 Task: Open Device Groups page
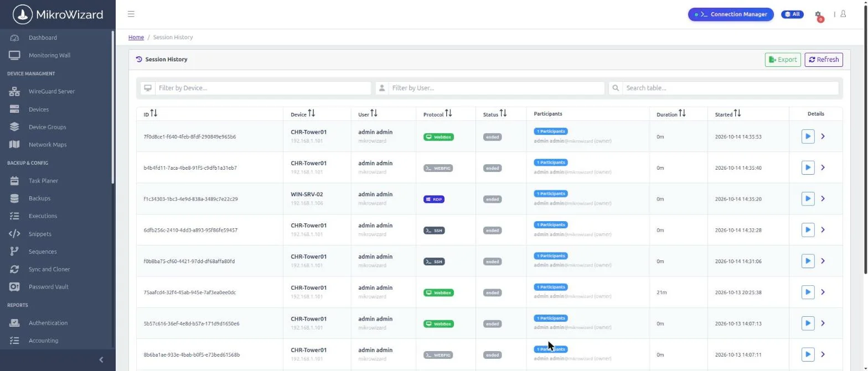pyautogui.click(x=47, y=127)
